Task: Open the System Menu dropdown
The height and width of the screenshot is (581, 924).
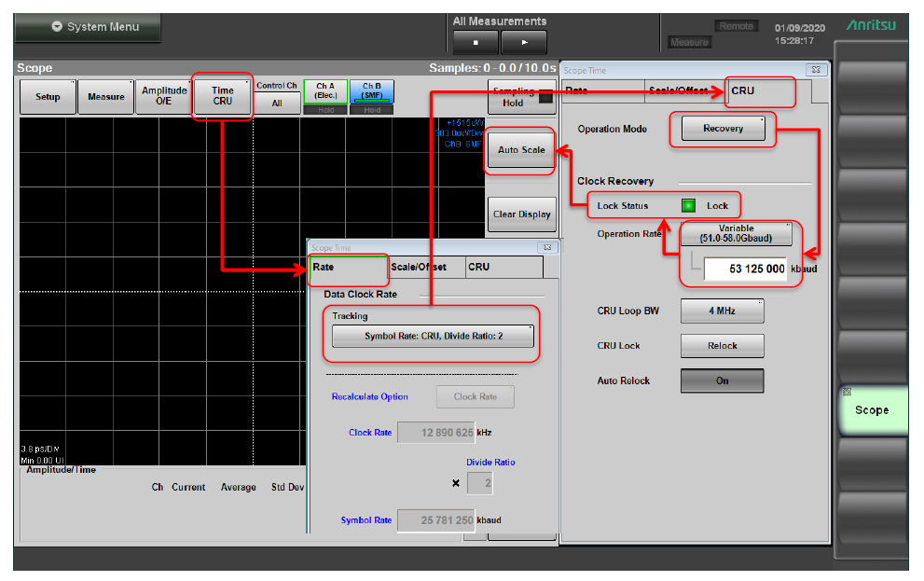Action: [x=88, y=27]
